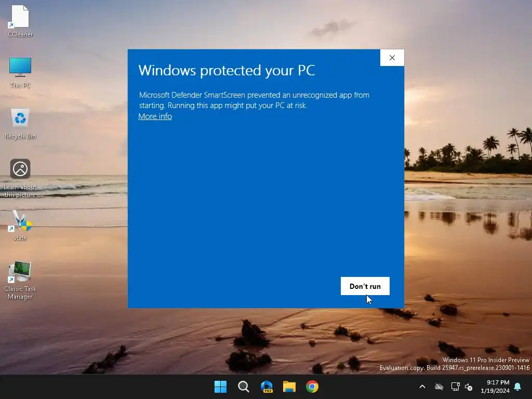
Task: Open taskbar Search
Action: 244,387
